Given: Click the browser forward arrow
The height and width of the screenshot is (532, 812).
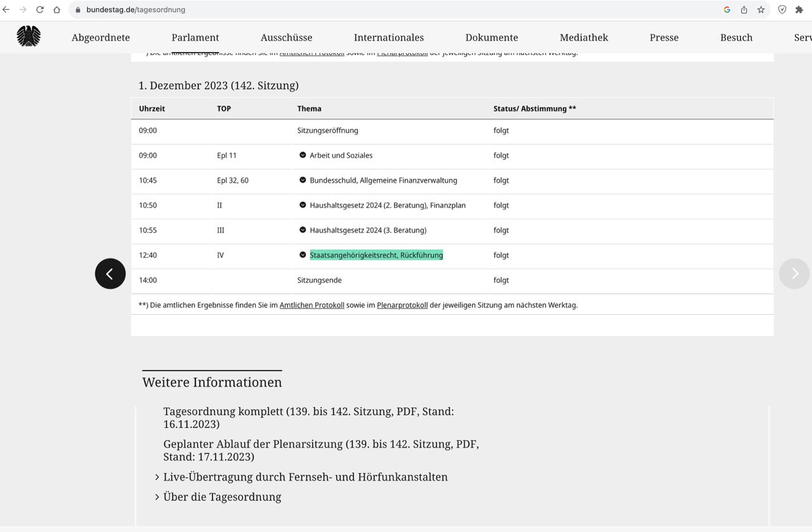Looking at the screenshot, I should click(x=23, y=10).
